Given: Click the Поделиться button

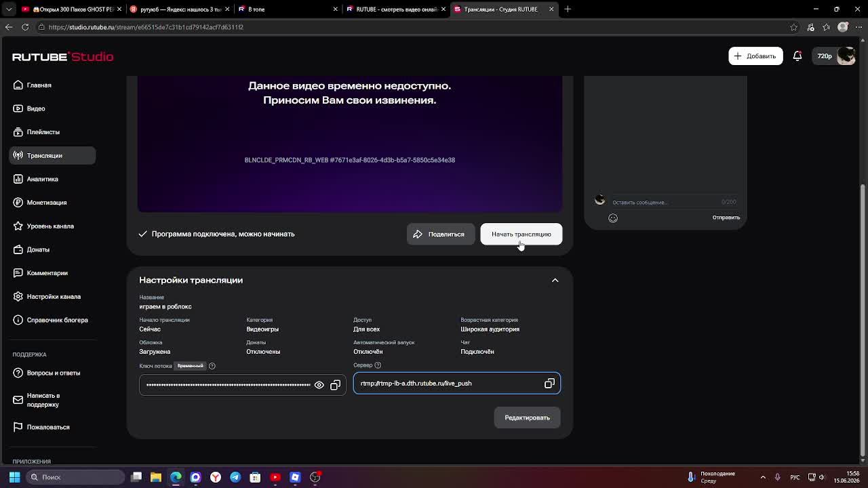Looking at the screenshot, I should (x=441, y=235).
